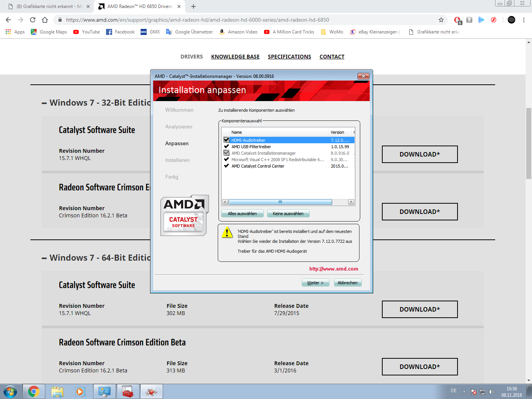Toggle the AMD USB-Filtertreiber checkbox

[226, 146]
